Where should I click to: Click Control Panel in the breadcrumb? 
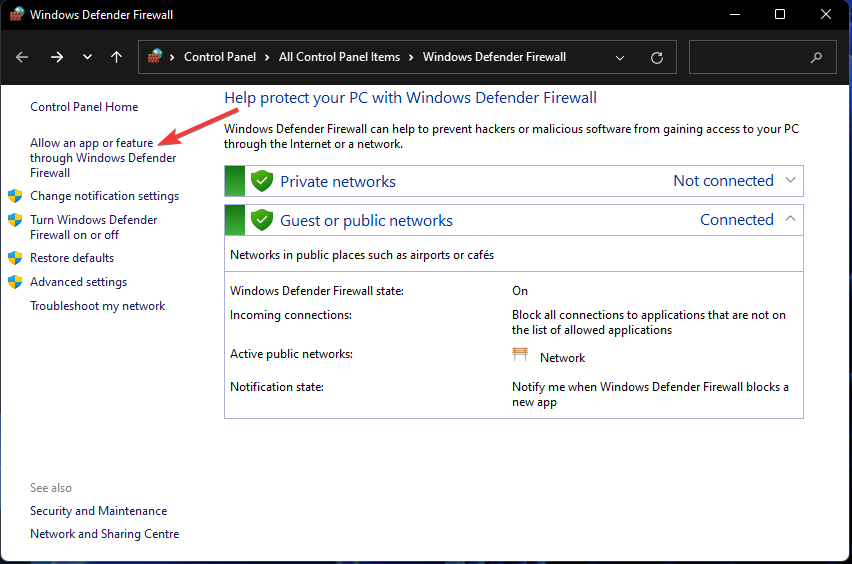tap(220, 57)
